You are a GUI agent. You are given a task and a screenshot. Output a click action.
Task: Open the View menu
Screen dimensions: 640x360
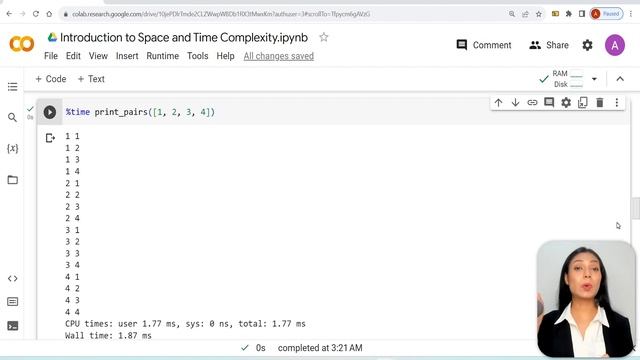tap(98, 56)
